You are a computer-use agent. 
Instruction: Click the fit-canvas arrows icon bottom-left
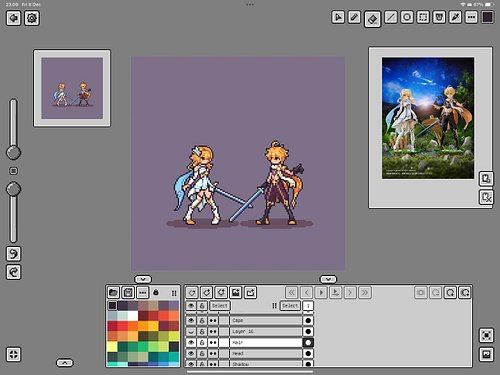click(x=14, y=354)
